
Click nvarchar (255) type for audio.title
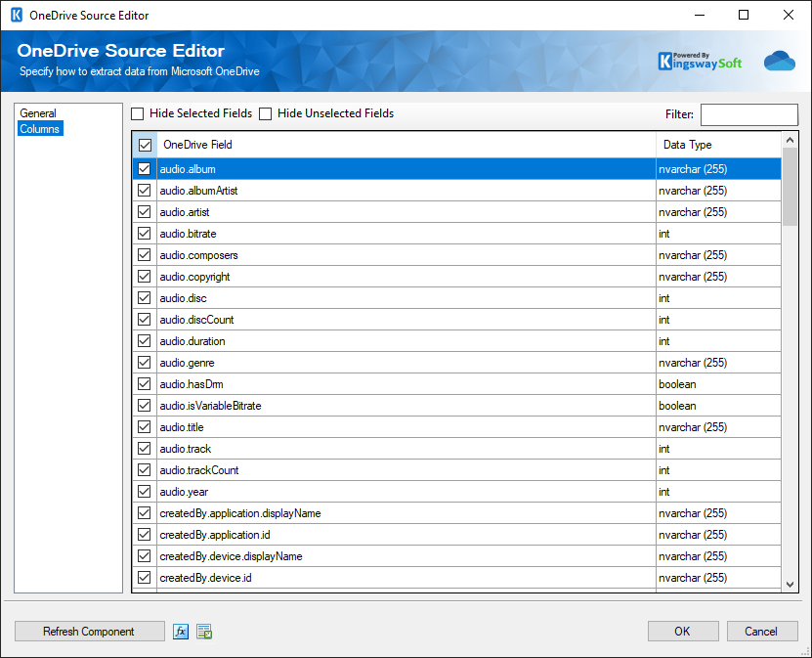[693, 427]
